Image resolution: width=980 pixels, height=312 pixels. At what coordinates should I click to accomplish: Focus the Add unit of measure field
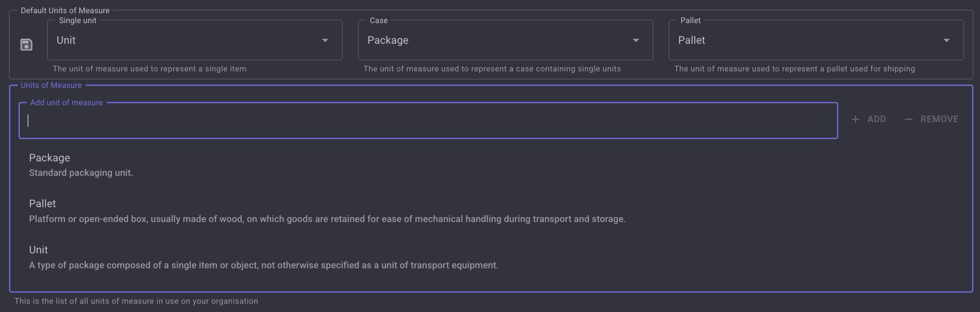click(428, 121)
